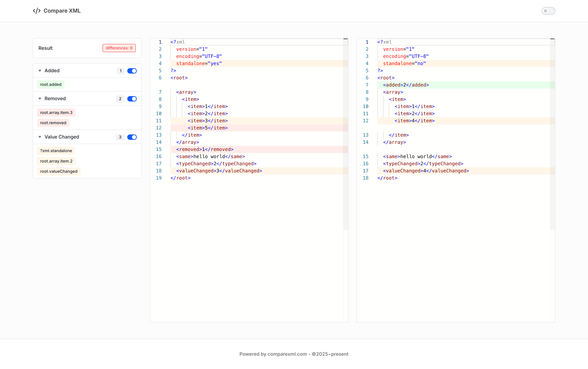Click line number 19 in left editor
Screen dimensions: 588x369
tap(159, 178)
